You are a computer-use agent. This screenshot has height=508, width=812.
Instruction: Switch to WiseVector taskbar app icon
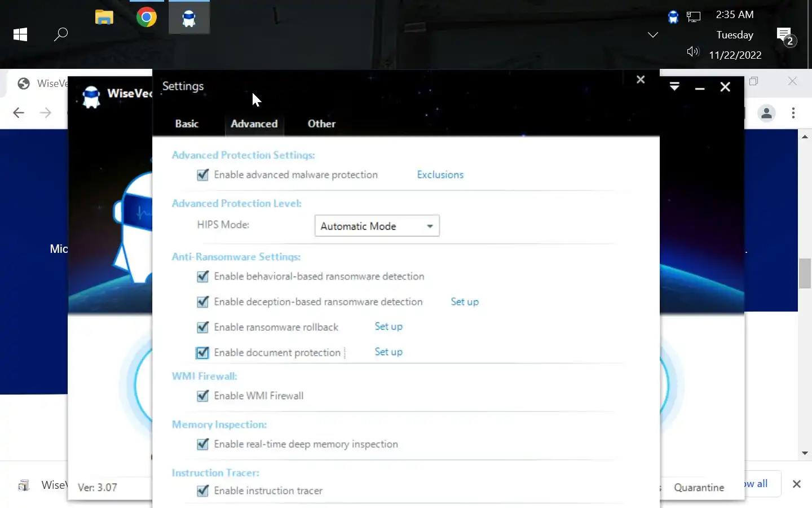(189, 18)
